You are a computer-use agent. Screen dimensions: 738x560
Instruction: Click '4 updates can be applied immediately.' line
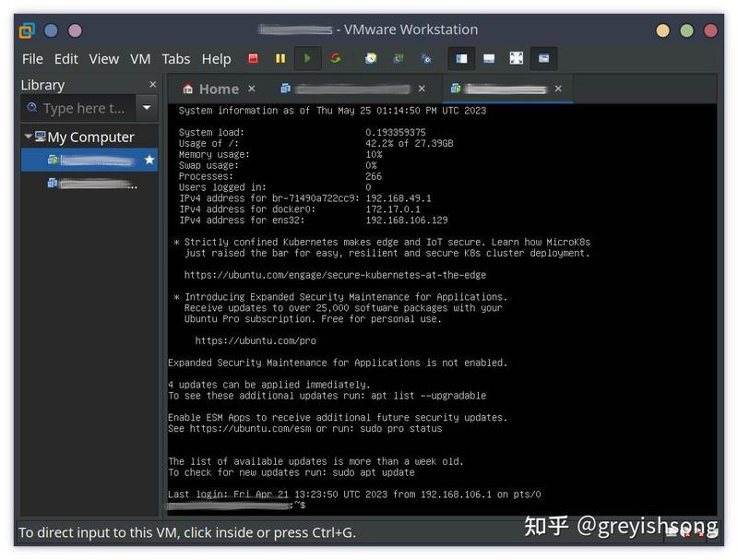[x=269, y=385]
